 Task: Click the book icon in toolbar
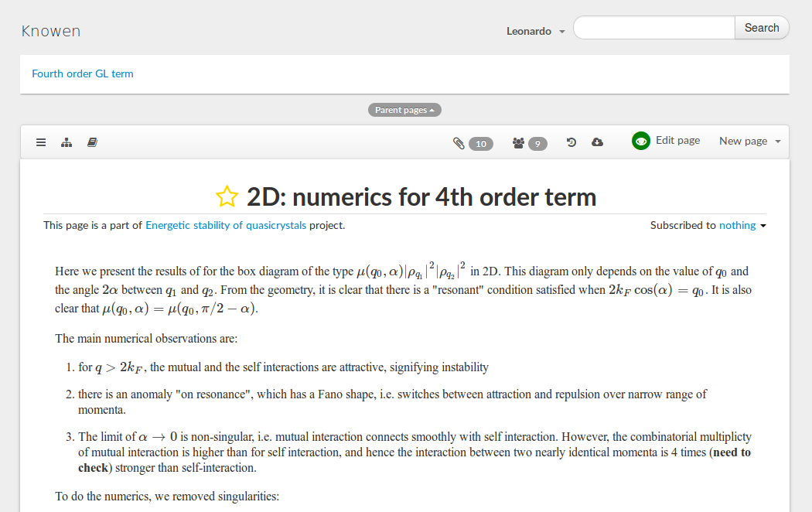92,142
